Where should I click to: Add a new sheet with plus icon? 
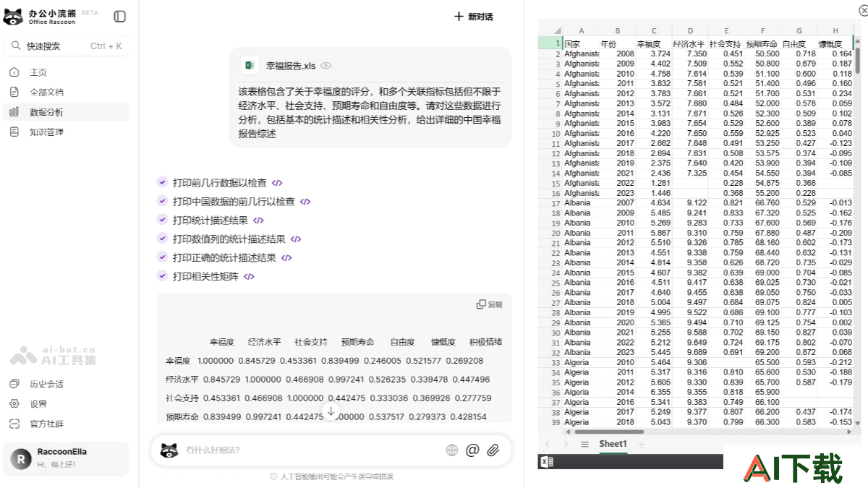click(642, 444)
